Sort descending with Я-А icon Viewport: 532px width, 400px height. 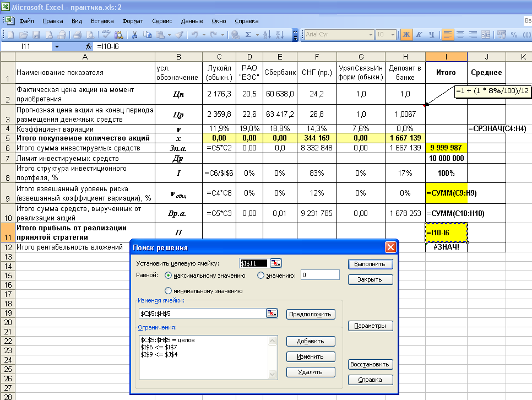click(x=280, y=35)
